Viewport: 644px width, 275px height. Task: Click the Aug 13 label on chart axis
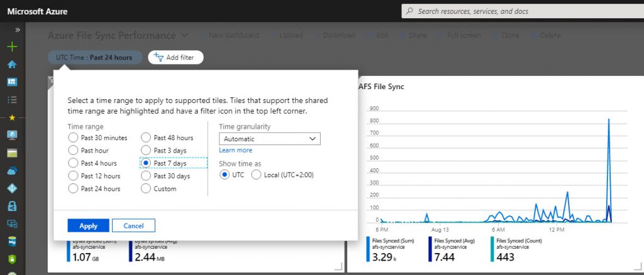440,230
